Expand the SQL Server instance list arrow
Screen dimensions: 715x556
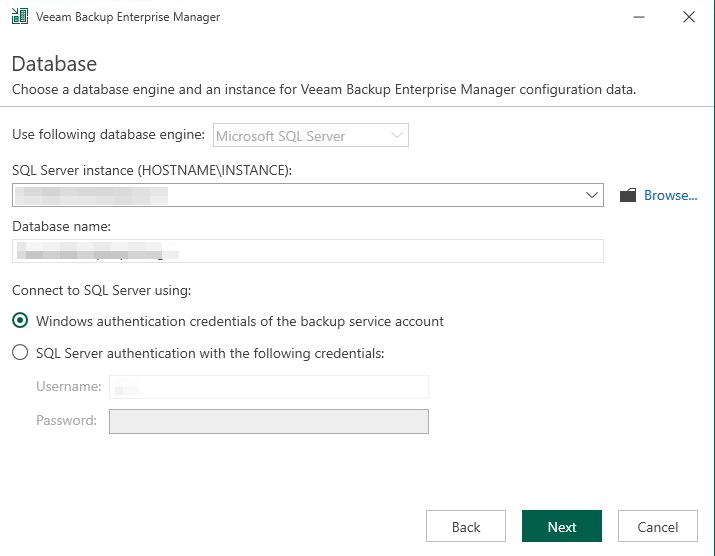point(591,195)
